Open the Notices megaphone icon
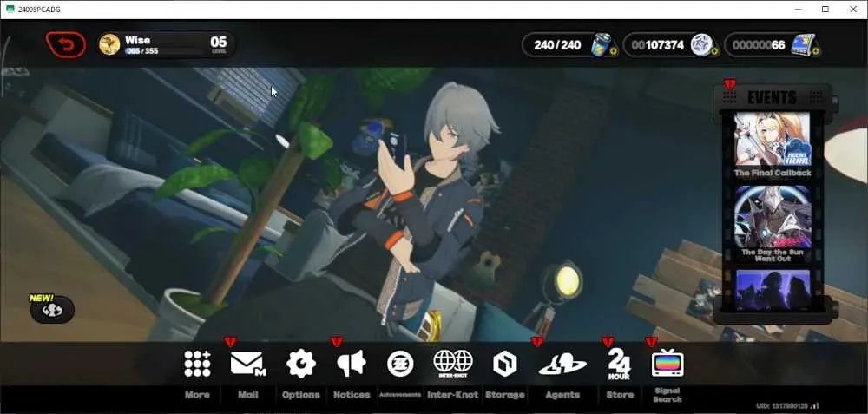Viewport: 868px width, 414px height. (x=352, y=364)
